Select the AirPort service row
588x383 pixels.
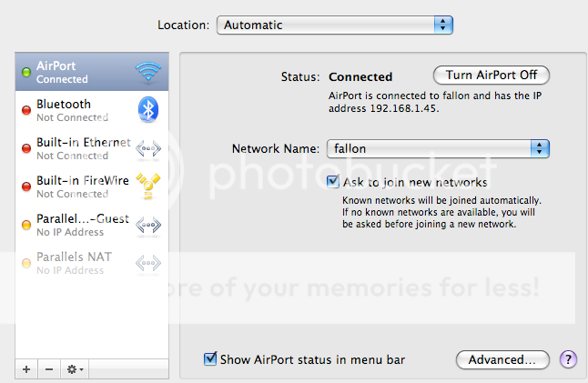(92, 72)
